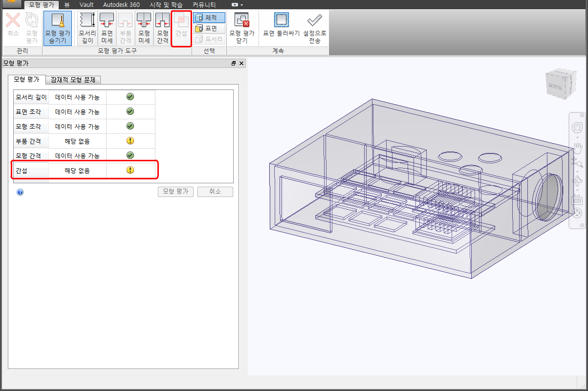Open the Autodesk 360 ribbon tab
588x391 pixels.
click(121, 5)
